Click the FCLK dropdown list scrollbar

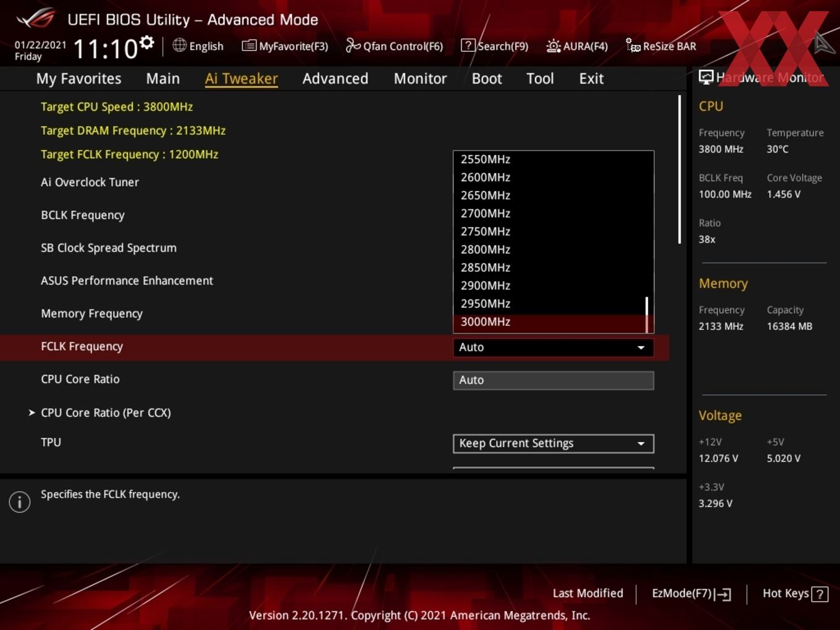[647, 314]
